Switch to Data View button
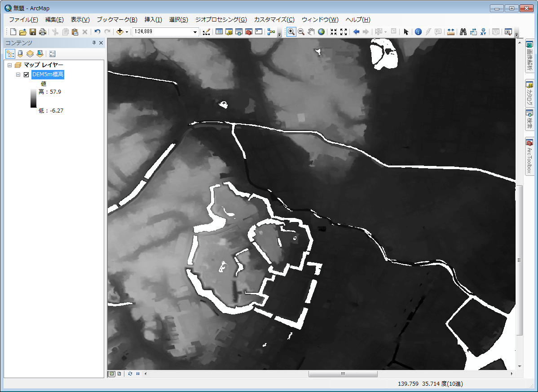The image size is (538, 392). (x=112, y=374)
